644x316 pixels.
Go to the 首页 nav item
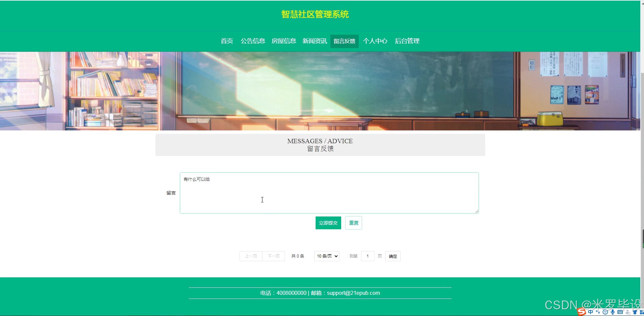coord(227,41)
